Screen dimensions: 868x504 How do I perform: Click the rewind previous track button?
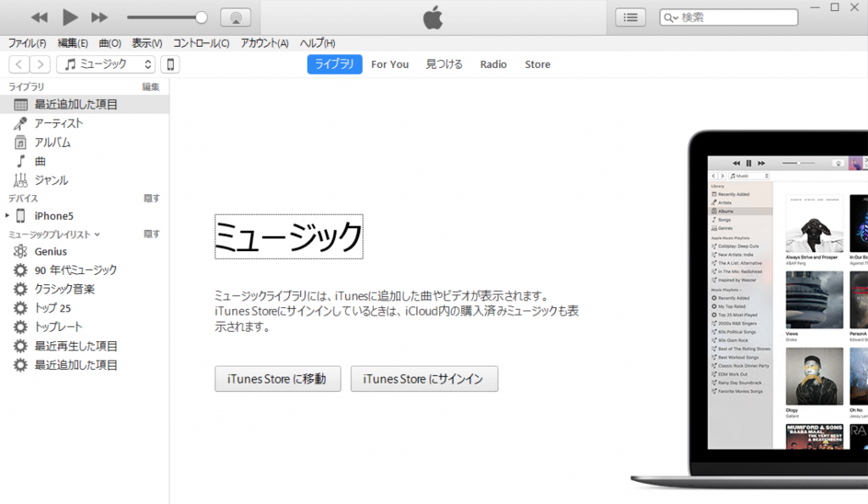(39, 18)
